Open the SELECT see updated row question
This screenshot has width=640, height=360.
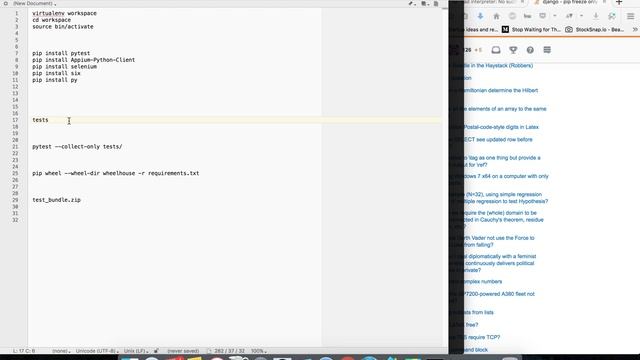pyautogui.click(x=498, y=140)
